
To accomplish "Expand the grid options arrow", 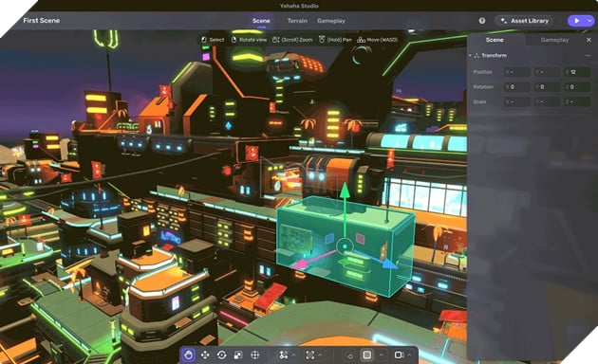I will (x=381, y=355).
